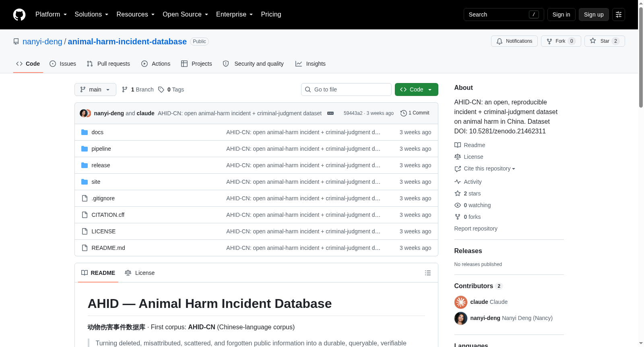The height and width of the screenshot is (347, 644).
Task: Switch to the Actions tab
Action: point(156,64)
